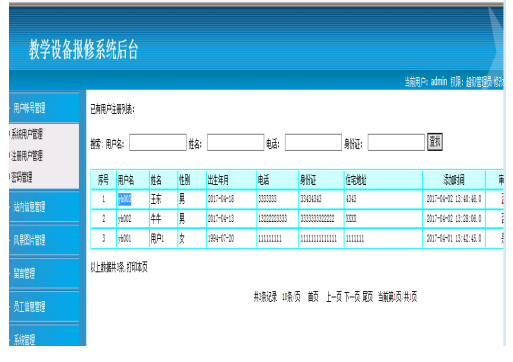Click the 共3条记录 record count text
This screenshot has width=513, height=362.
click(265, 296)
